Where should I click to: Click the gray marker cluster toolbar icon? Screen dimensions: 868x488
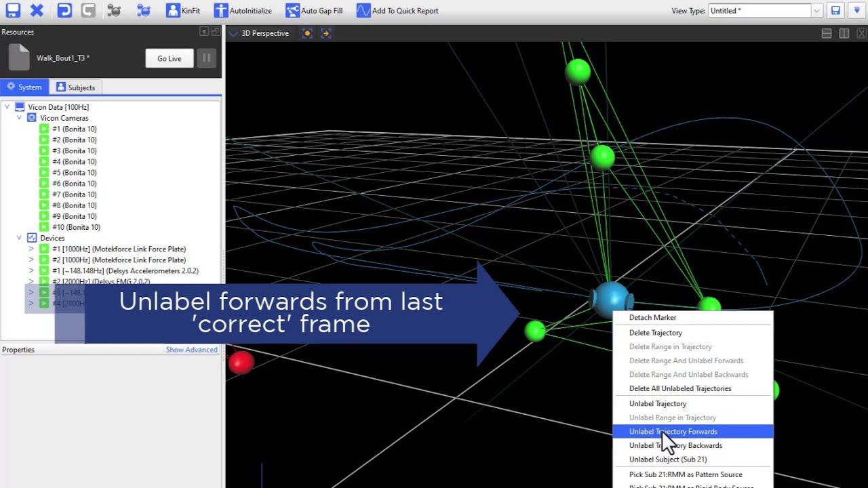click(114, 10)
